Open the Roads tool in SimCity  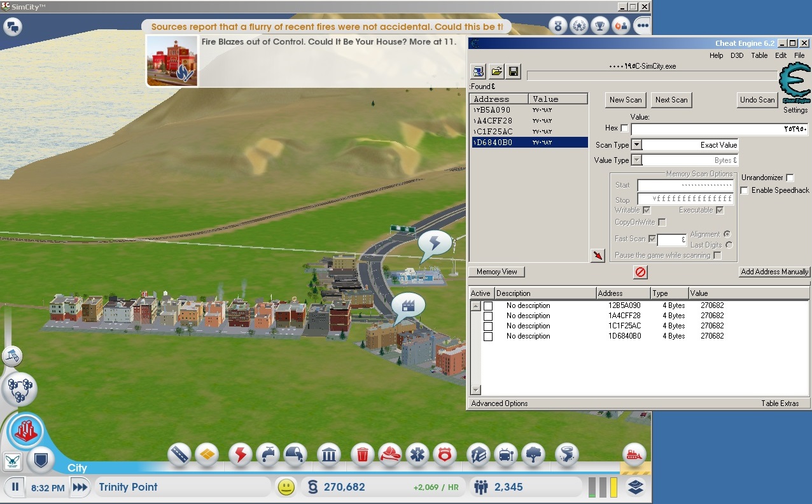[x=181, y=454]
